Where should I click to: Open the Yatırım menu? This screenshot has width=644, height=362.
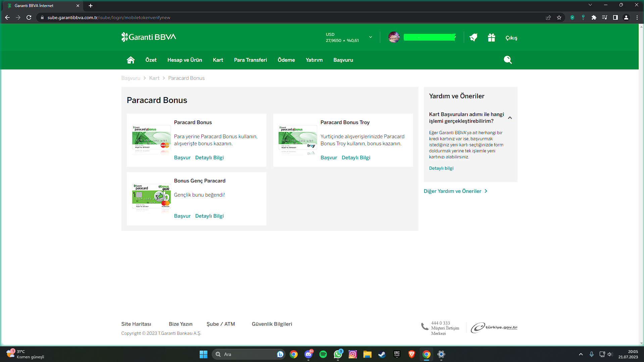(314, 60)
